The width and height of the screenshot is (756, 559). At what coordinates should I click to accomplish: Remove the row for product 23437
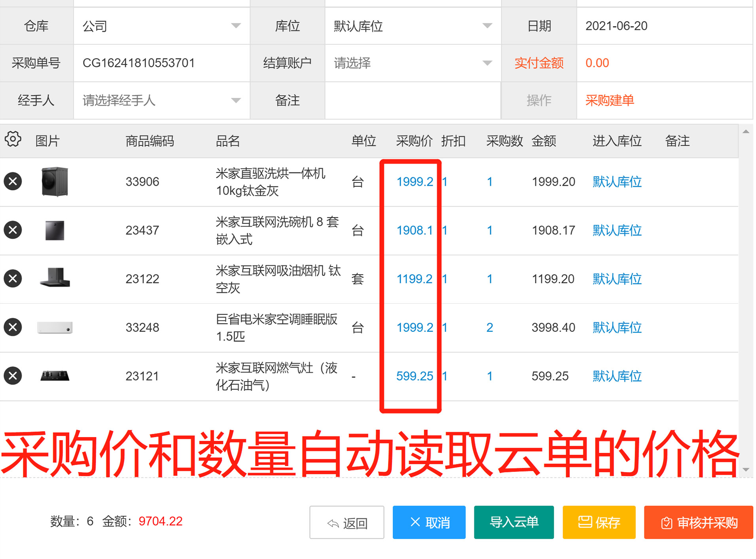(13, 230)
